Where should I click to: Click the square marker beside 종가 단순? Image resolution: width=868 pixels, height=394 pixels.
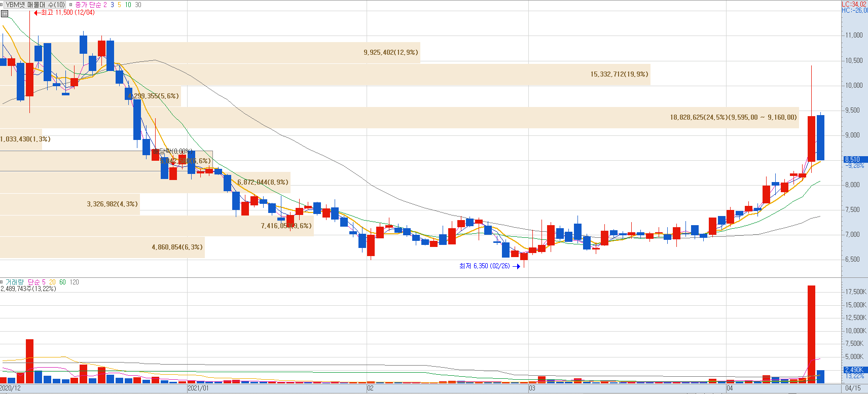[70, 5]
